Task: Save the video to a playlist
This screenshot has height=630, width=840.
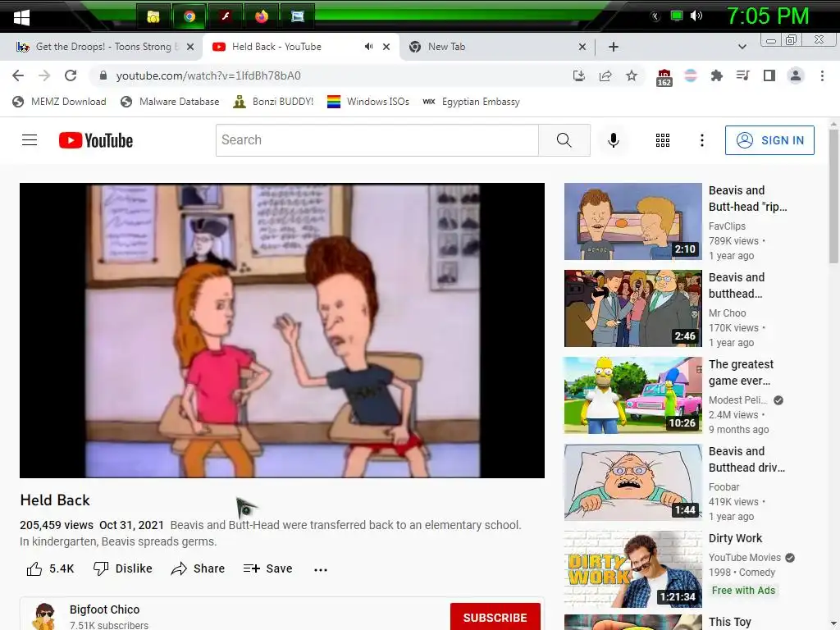Action: pyautogui.click(x=267, y=568)
